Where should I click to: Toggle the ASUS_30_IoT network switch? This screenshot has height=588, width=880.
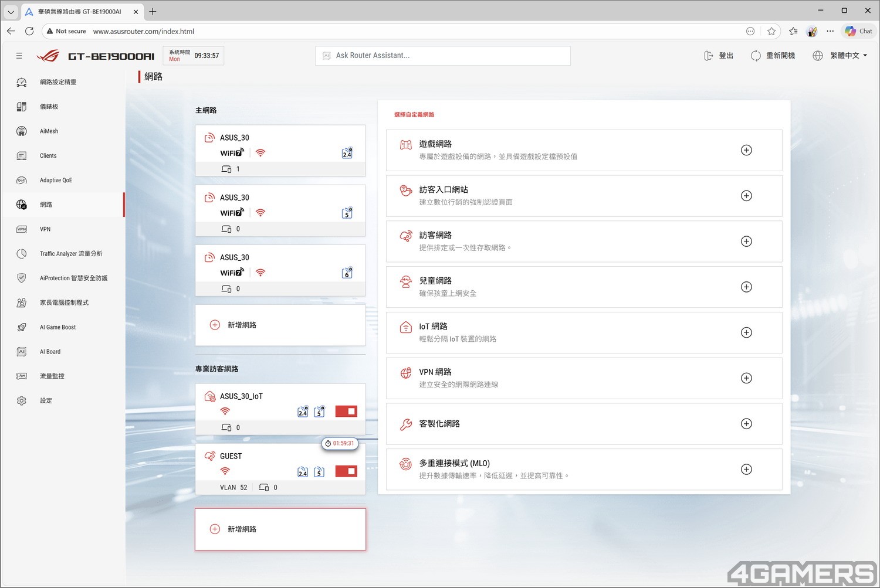coord(346,412)
